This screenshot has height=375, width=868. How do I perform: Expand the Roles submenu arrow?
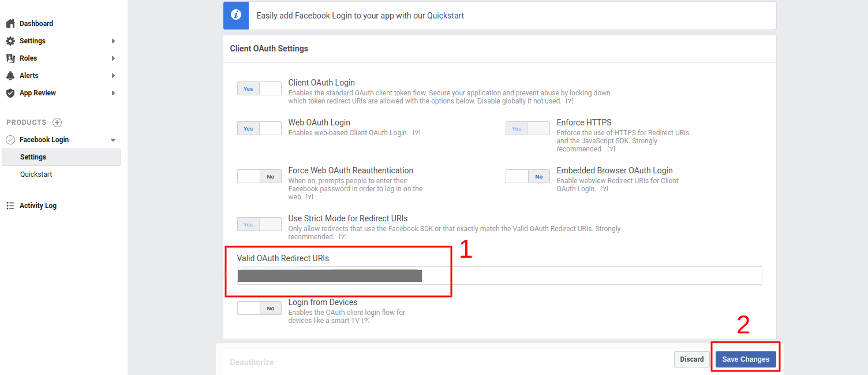pyautogui.click(x=113, y=58)
